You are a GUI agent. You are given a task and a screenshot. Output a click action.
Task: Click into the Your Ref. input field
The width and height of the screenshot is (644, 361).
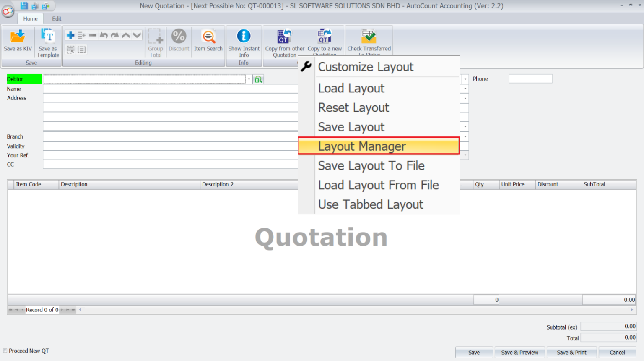click(170, 155)
